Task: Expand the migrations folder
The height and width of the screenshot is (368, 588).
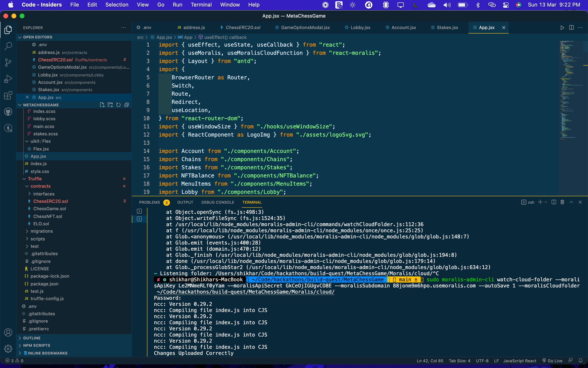Action: point(27,231)
